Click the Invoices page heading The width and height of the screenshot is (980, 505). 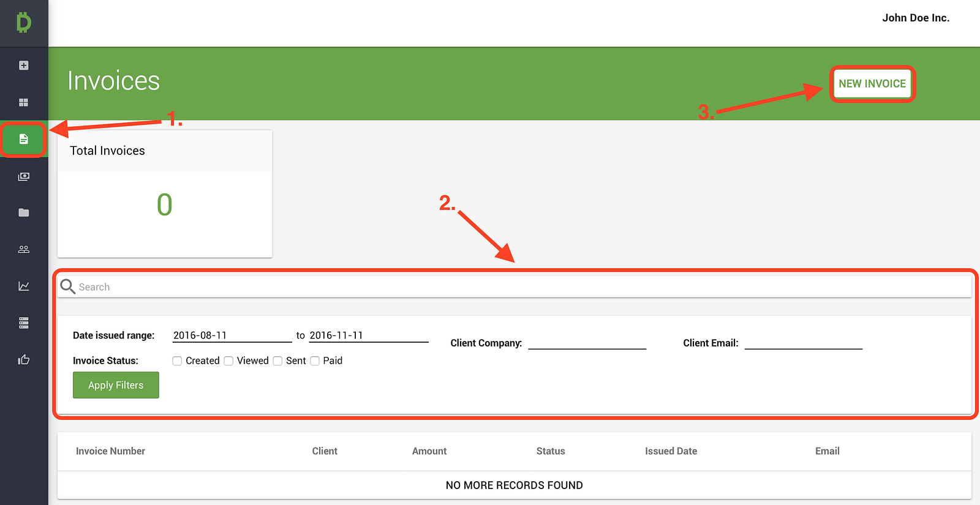(113, 81)
